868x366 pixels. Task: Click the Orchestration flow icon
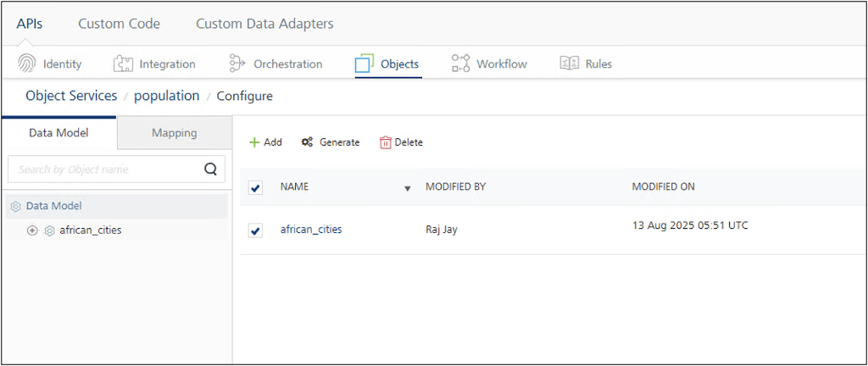click(x=237, y=64)
